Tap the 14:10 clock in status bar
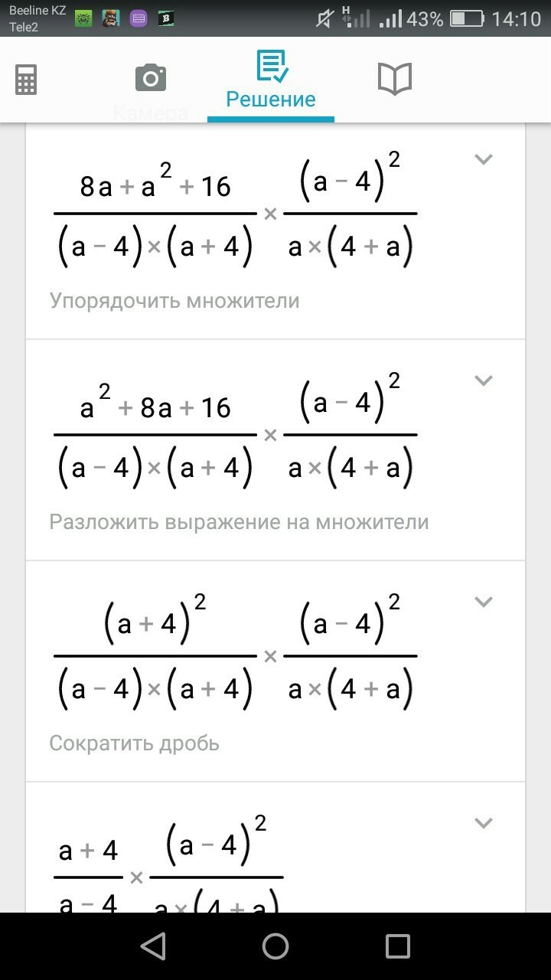The width and height of the screenshot is (551, 980). pyautogui.click(x=516, y=18)
